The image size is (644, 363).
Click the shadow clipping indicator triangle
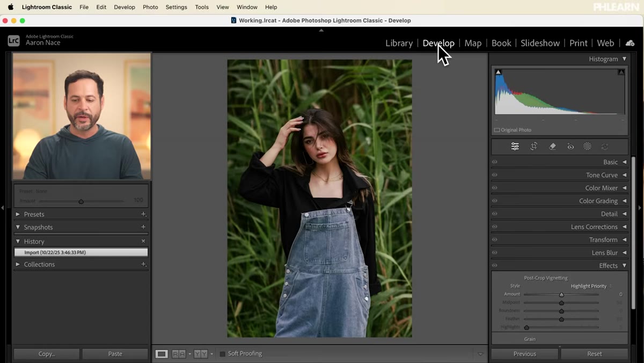point(498,72)
